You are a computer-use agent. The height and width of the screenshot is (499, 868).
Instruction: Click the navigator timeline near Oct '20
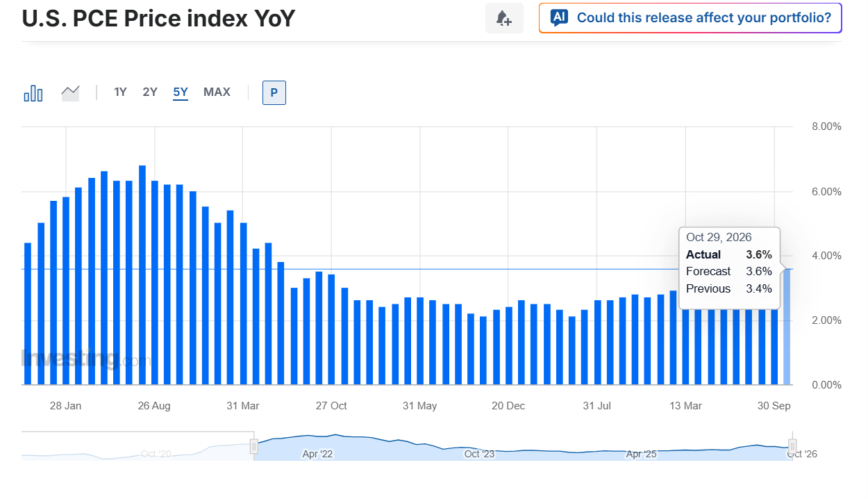[x=156, y=454]
